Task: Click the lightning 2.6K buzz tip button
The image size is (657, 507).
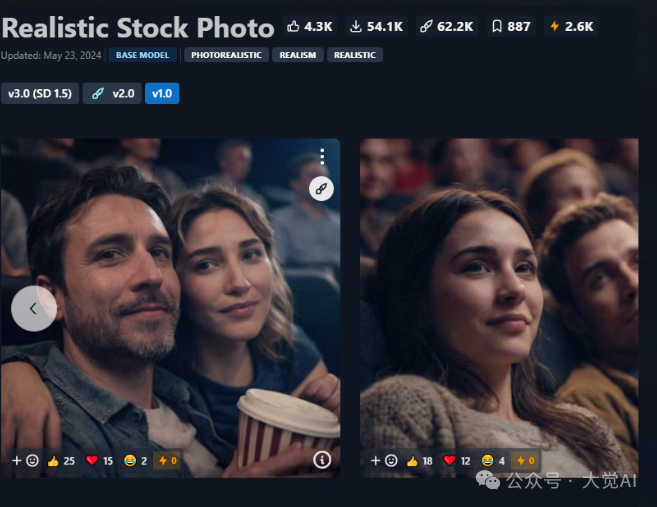Action: pos(571,27)
